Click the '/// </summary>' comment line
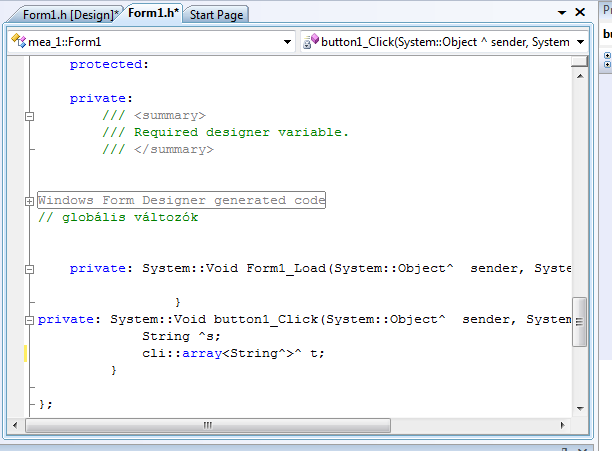Screen dimensions: 612x451 point(158,149)
